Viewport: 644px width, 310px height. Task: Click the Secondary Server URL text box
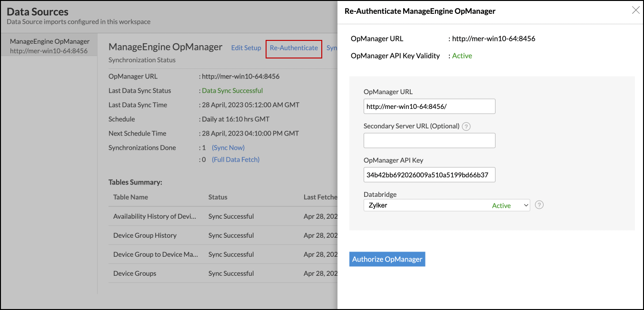point(429,141)
